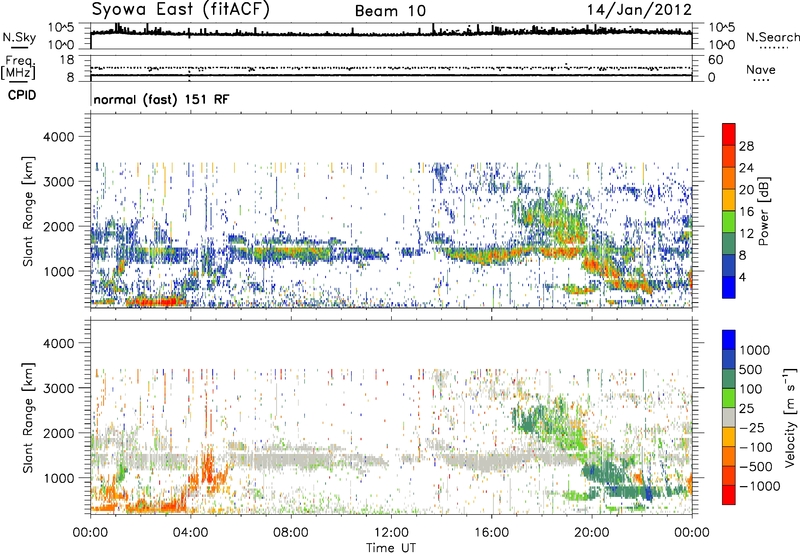Image resolution: width=800 pixels, height=554 pixels.
Task: Click the "08:00" time tick label
Action: (x=291, y=533)
